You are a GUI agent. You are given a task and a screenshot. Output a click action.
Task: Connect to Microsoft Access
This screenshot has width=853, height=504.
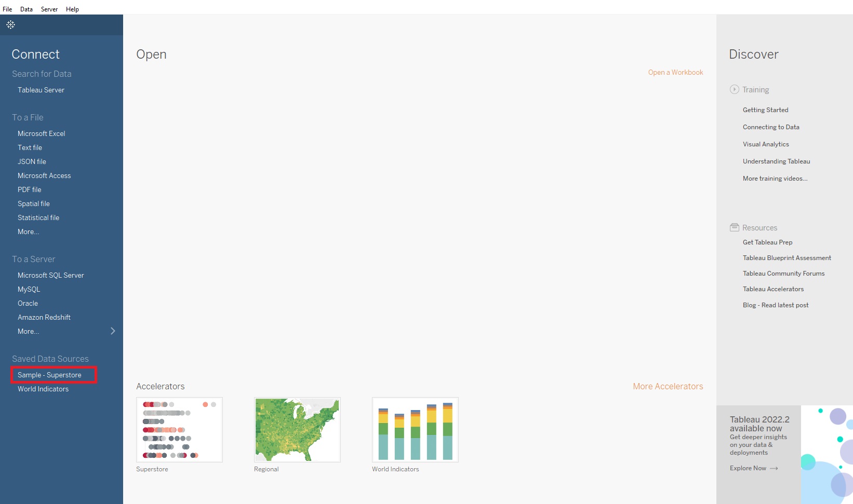(44, 175)
